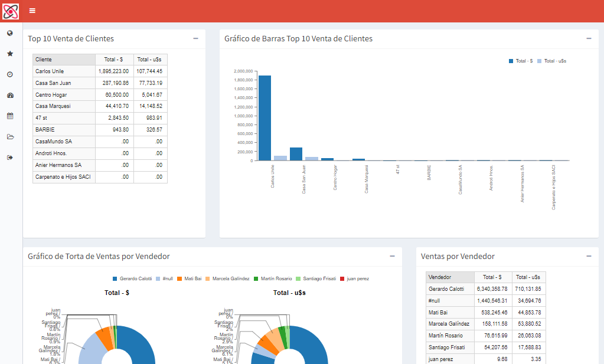Open the clock icon in the sidebar
The width and height of the screenshot is (604, 364).
(x=10, y=74)
